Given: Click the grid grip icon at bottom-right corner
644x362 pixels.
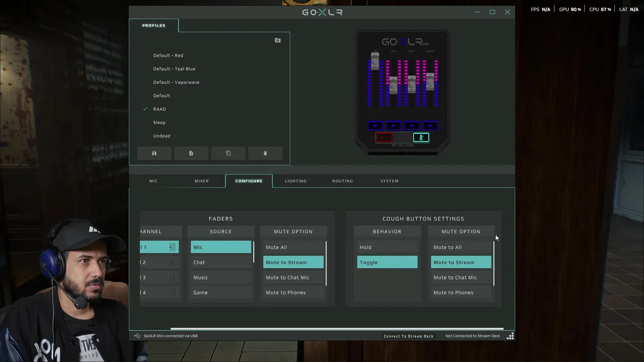Looking at the screenshot, I should click(510, 336).
